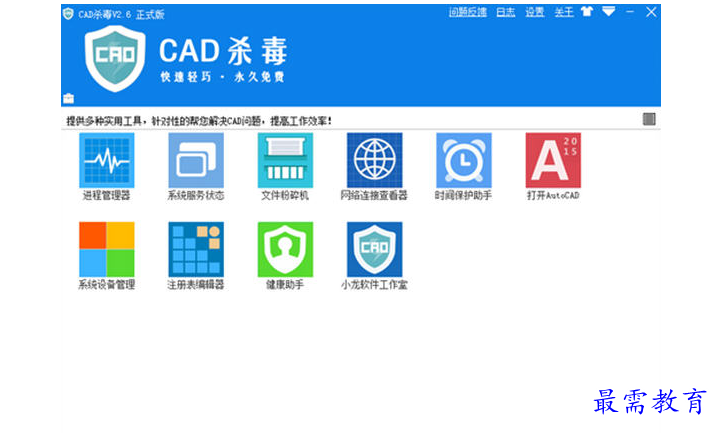Click the large CAD shield logo
The height and width of the screenshot is (433, 715).
pos(115,58)
